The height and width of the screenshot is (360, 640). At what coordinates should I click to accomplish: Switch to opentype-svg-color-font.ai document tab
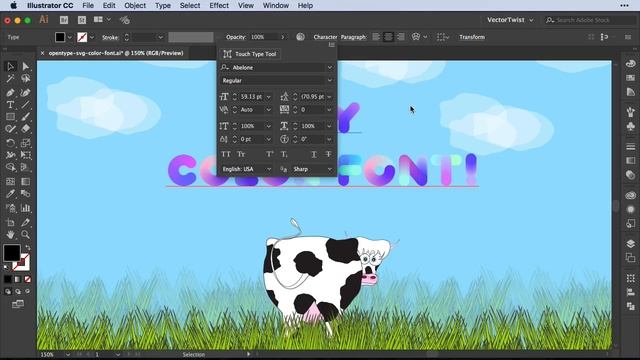pos(116,53)
